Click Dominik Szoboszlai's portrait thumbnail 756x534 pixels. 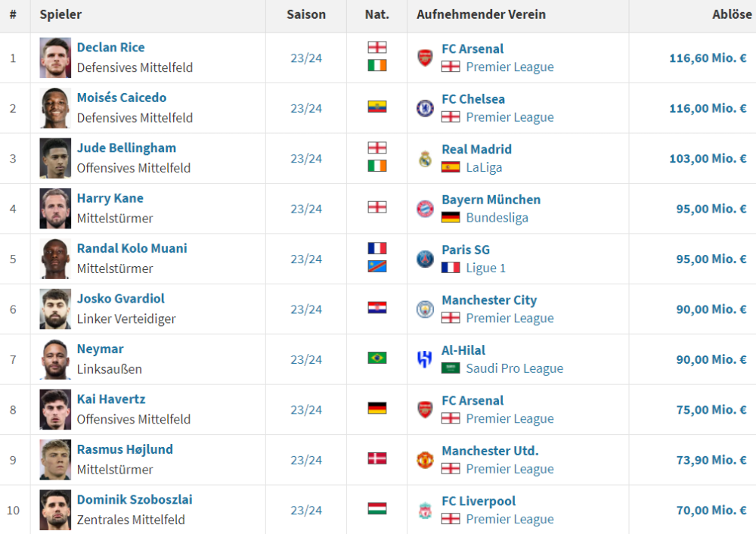(x=55, y=510)
